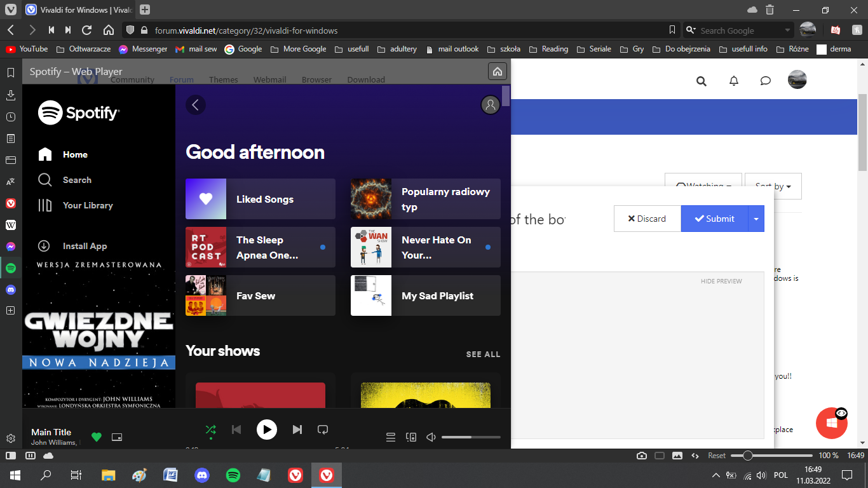868x488 pixels.
Task: Open Spotify queue icon
Action: coord(391,437)
